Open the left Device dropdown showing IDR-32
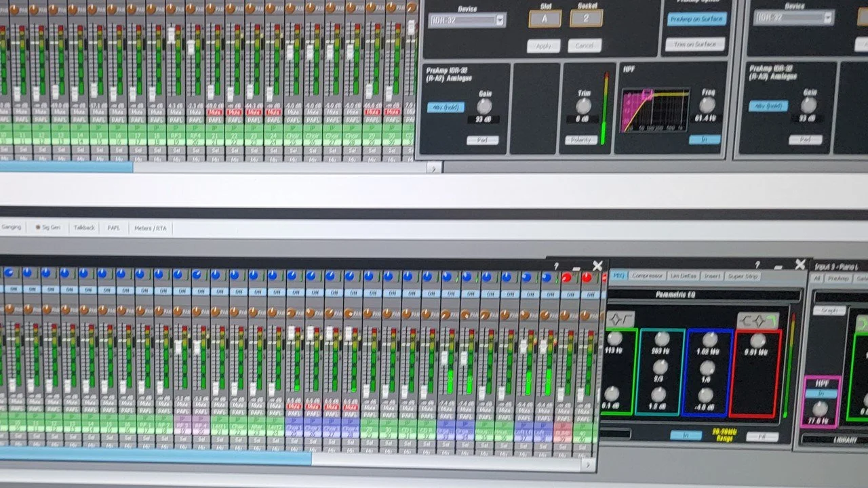This screenshot has width=868, height=488. pyautogui.click(x=467, y=20)
